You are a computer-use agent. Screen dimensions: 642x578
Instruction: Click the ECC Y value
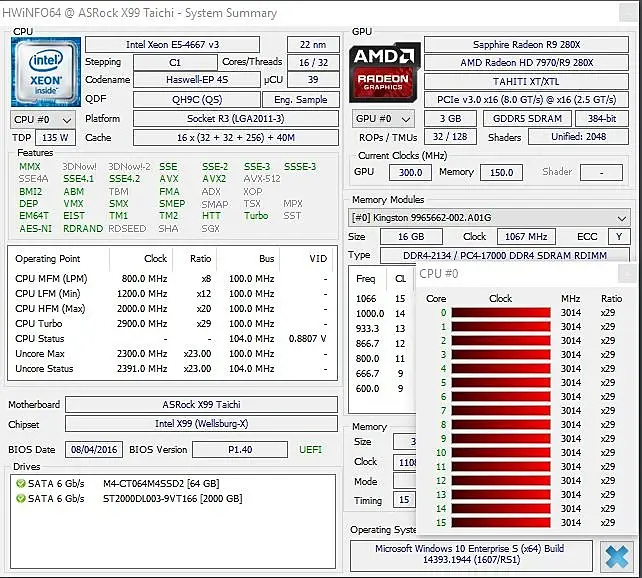[x=619, y=237]
